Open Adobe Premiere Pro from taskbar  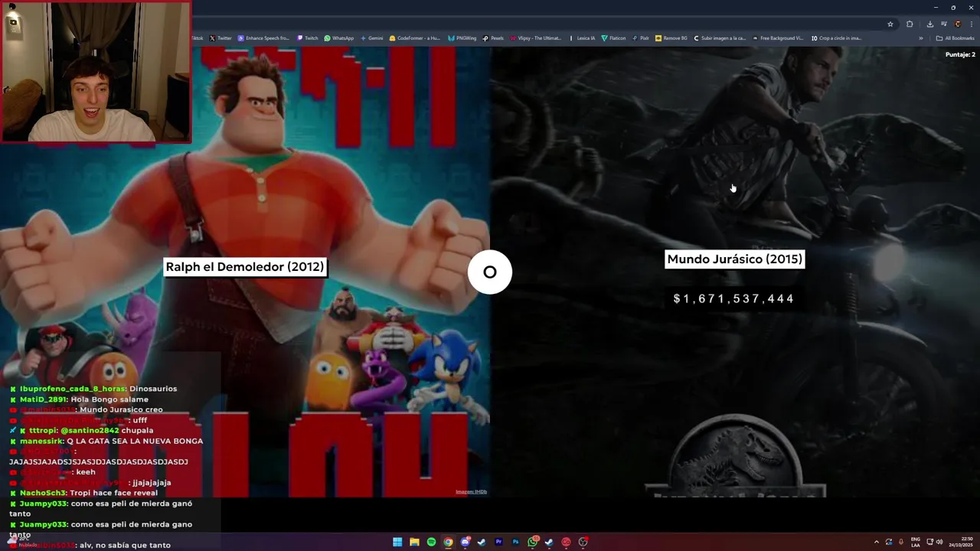pyautogui.click(x=498, y=542)
